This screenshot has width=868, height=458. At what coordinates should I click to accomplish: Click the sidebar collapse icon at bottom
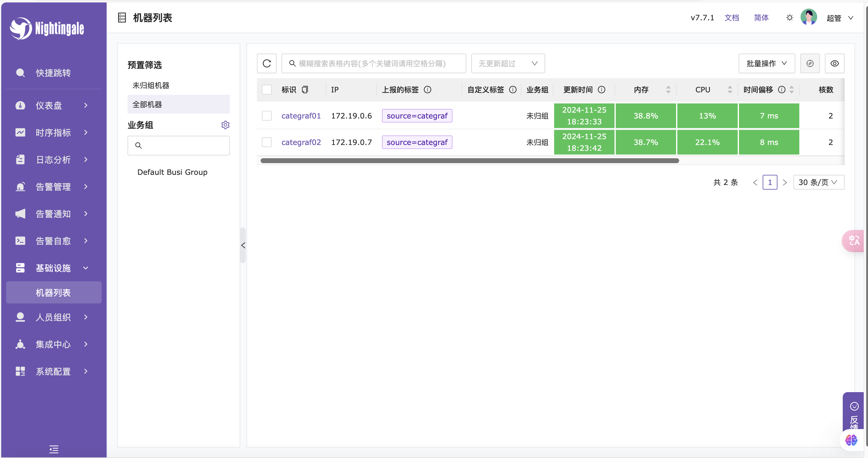tap(54, 449)
